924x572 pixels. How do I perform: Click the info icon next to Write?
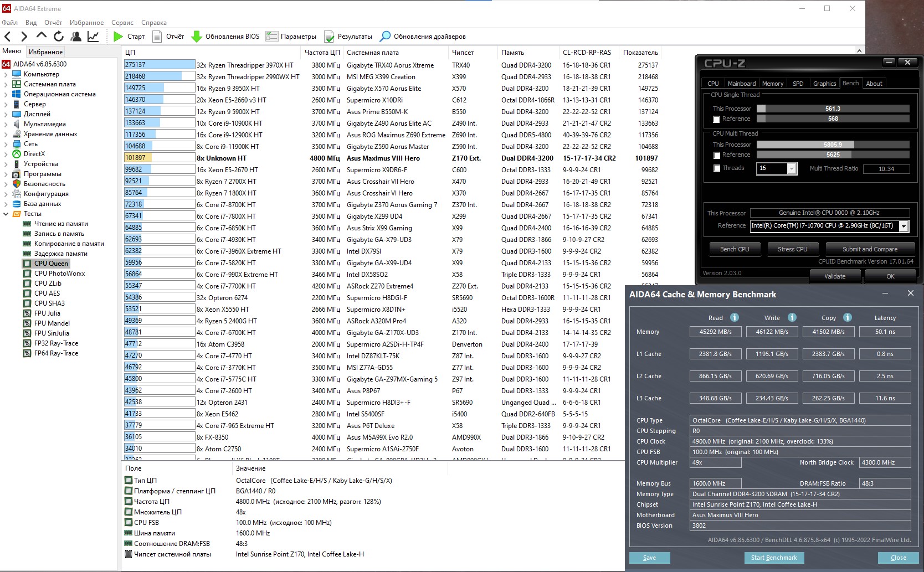tap(792, 317)
